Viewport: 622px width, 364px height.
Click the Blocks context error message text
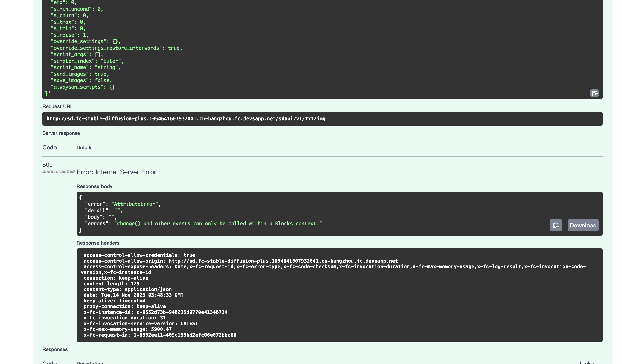(x=218, y=224)
